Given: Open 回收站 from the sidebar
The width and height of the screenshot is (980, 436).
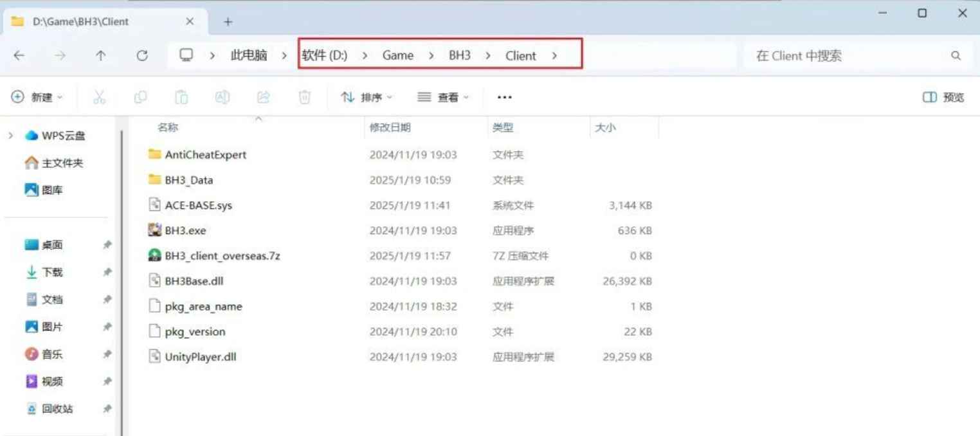Looking at the screenshot, I should tap(56, 408).
